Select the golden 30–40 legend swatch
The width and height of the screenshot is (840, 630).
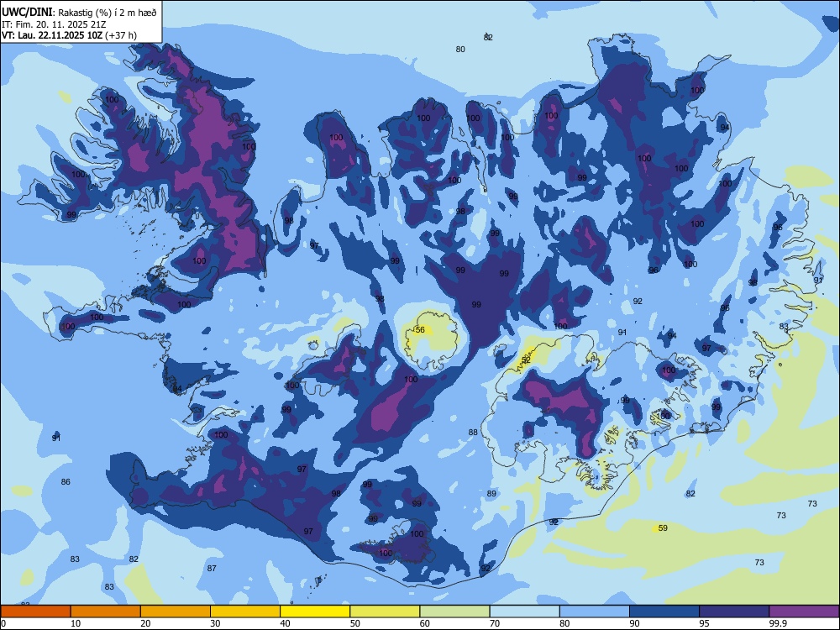[x=245, y=612]
